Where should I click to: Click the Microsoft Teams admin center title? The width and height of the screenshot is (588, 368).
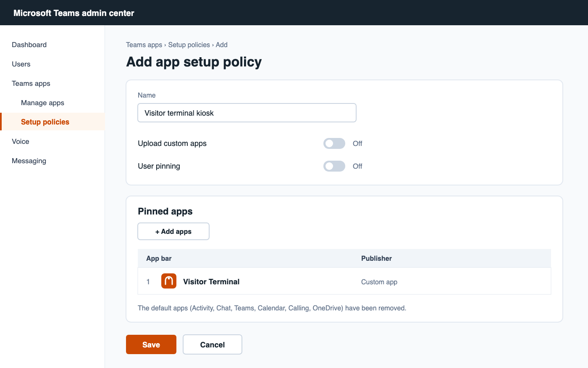point(74,13)
